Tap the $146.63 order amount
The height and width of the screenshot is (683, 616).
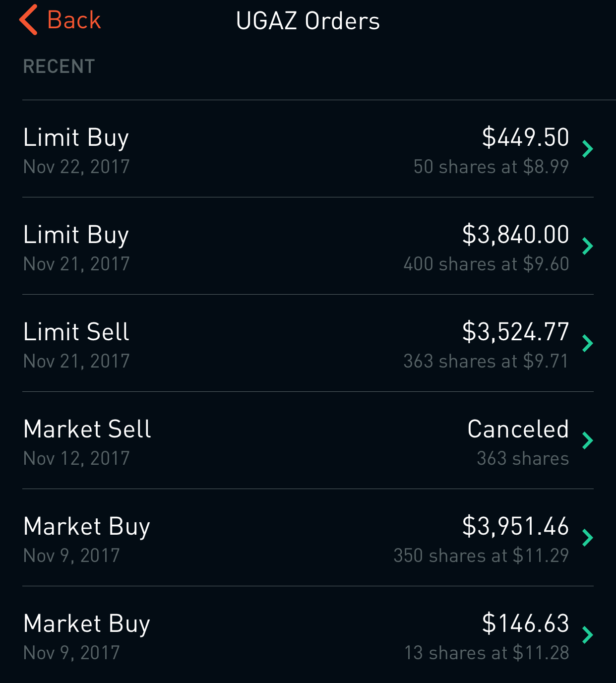click(x=525, y=623)
